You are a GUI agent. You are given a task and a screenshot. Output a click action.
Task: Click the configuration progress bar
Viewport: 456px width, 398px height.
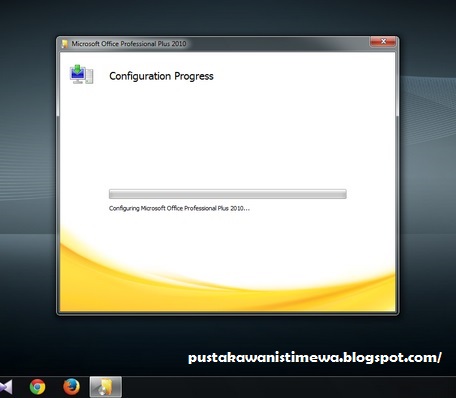click(x=228, y=194)
